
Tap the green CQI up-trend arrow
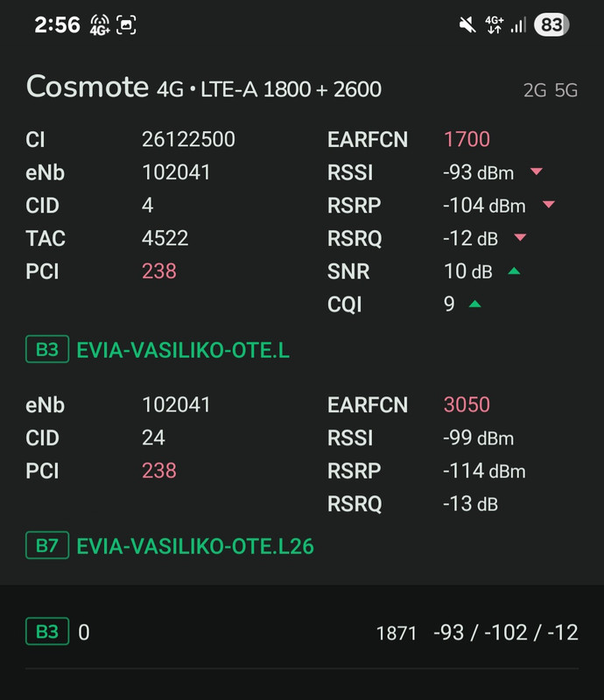pos(475,304)
